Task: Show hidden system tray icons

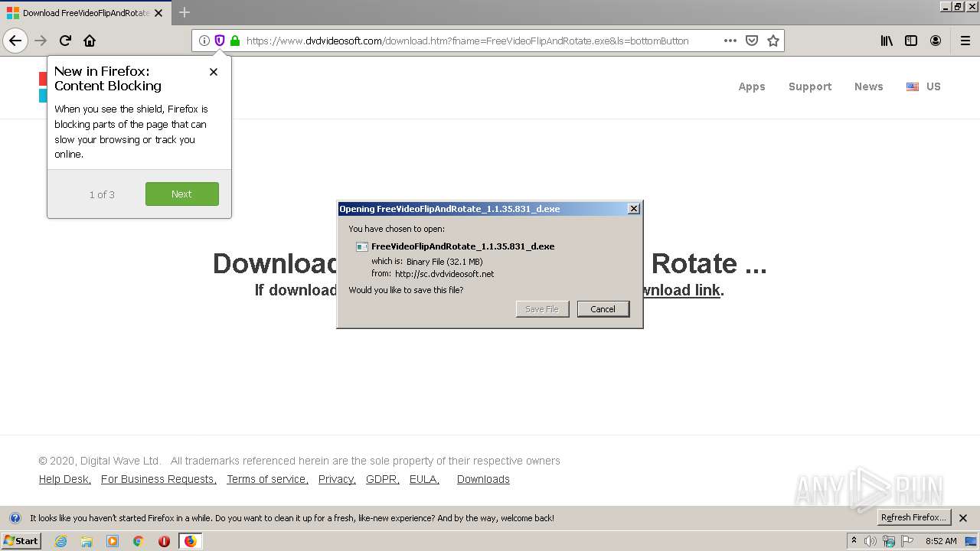Action: click(x=854, y=541)
